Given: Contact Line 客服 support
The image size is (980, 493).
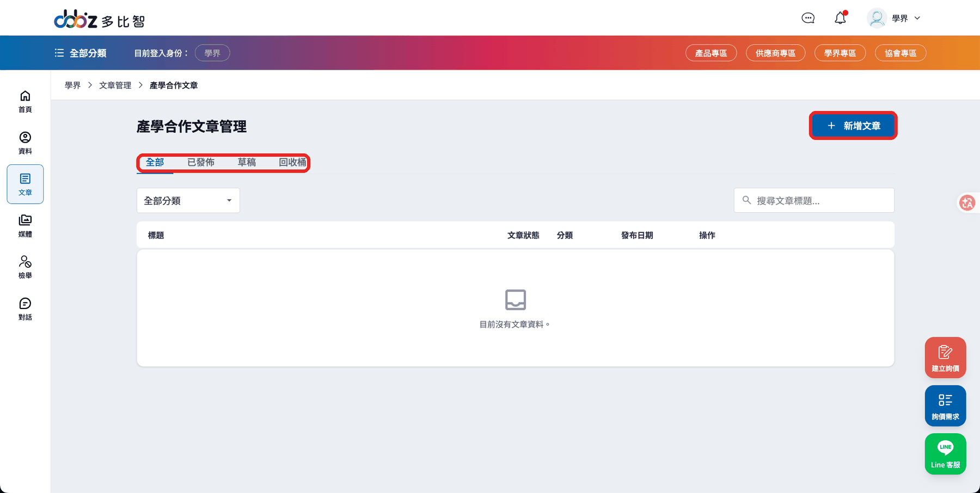Looking at the screenshot, I should point(945,454).
